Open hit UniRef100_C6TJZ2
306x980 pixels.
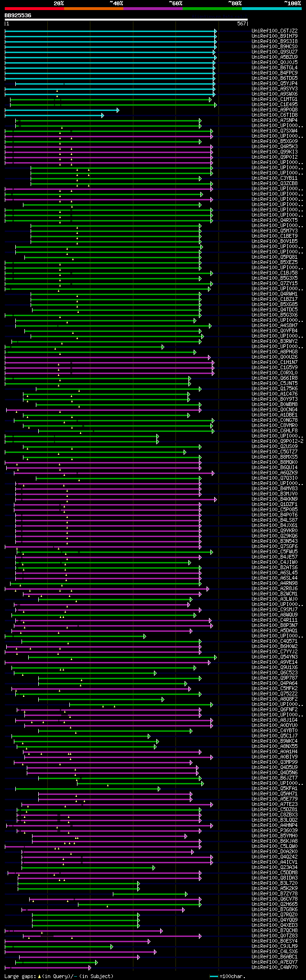[274, 31]
